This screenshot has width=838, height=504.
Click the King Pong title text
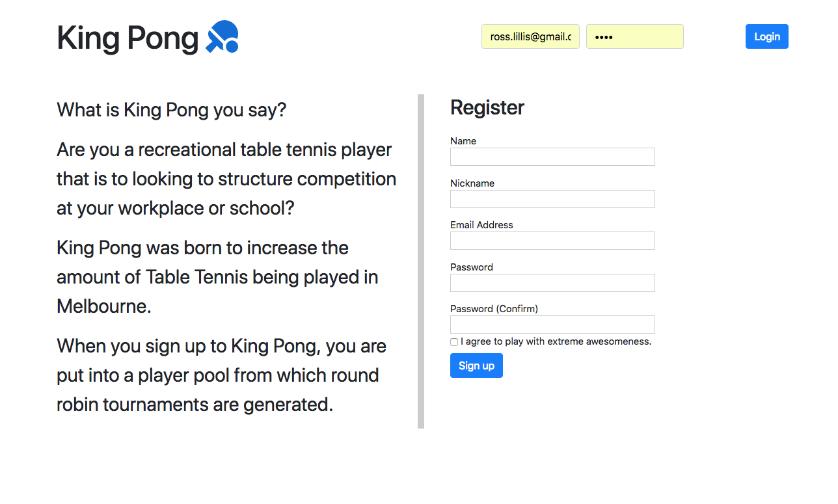(128, 38)
